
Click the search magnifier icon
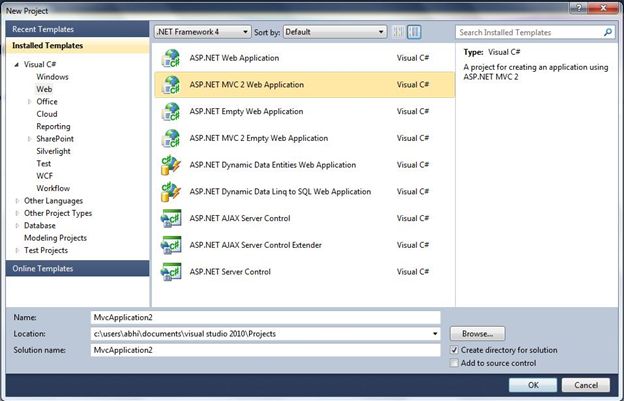point(608,32)
